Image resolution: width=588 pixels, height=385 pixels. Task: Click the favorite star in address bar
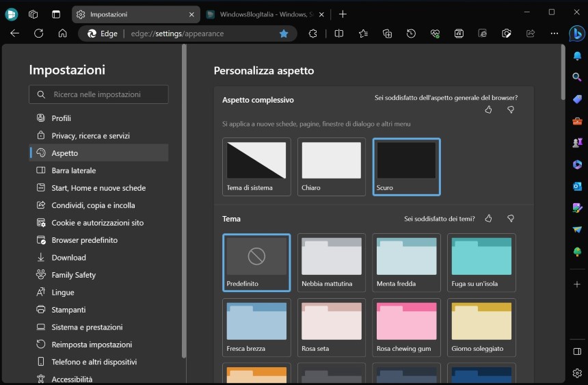point(284,34)
